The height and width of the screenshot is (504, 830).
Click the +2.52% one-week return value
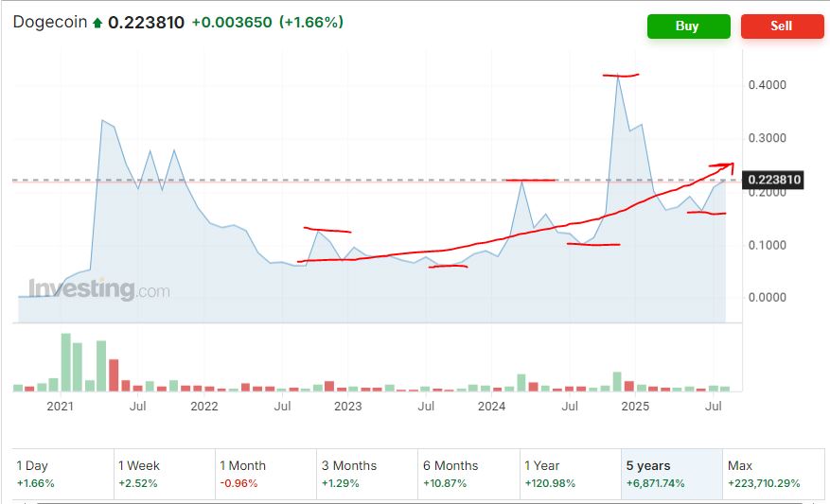pos(137,483)
